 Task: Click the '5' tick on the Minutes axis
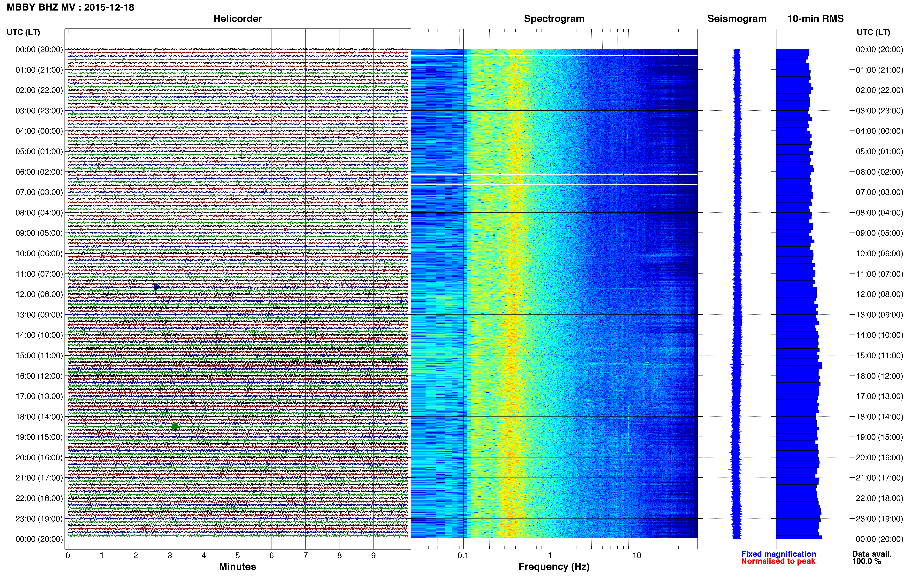[238, 556]
